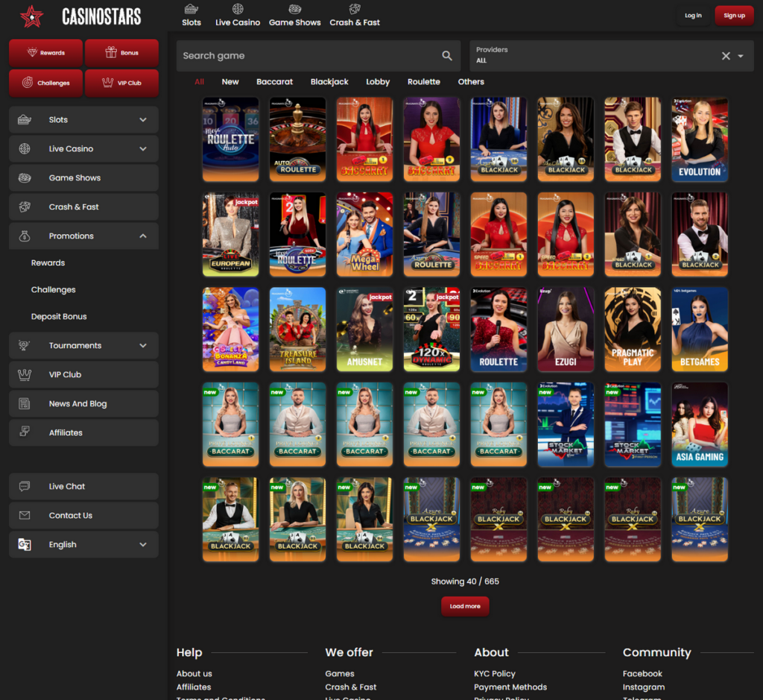Screen dimensions: 763x700
Task: Open Live Casino via top navigation icon
Action: coord(238,9)
